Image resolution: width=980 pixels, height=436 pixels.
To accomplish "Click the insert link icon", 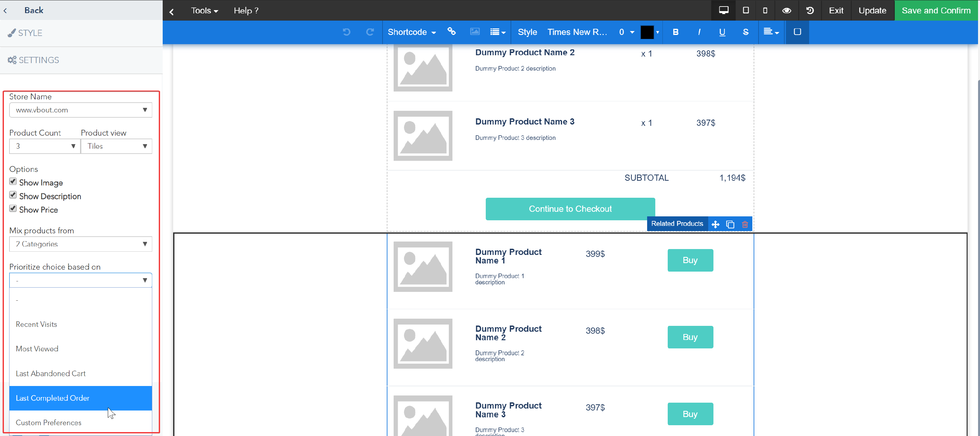I will 451,32.
